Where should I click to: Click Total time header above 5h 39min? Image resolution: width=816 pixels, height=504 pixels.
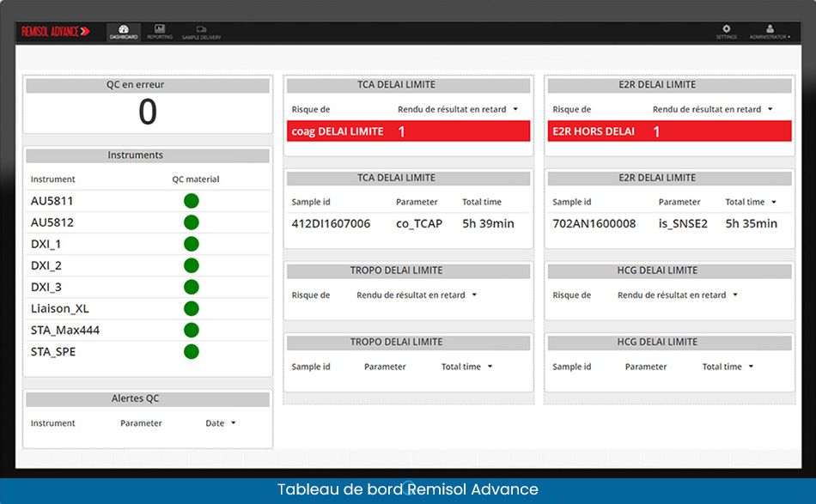(482, 202)
